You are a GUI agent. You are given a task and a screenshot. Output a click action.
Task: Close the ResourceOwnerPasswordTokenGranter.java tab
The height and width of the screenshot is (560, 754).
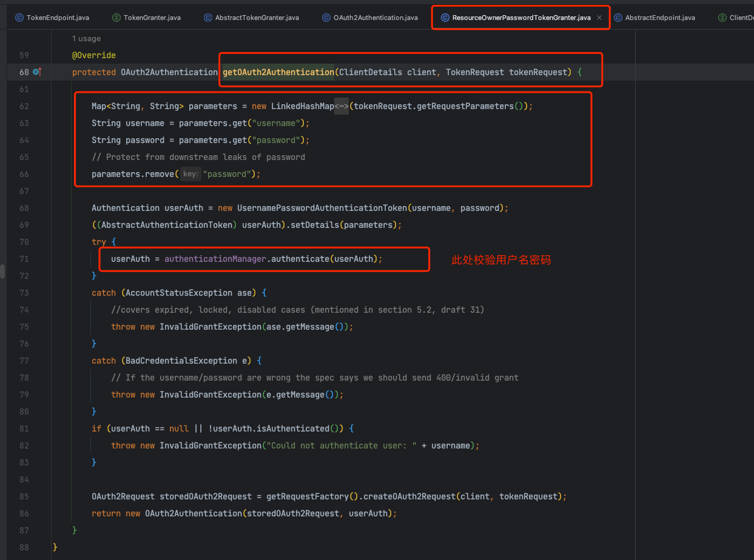pos(599,18)
